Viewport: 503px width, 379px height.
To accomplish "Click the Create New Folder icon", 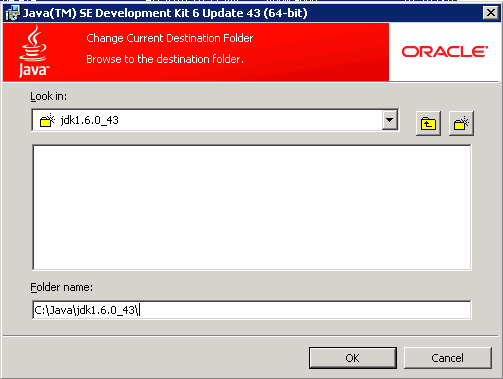I will tap(461, 124).
